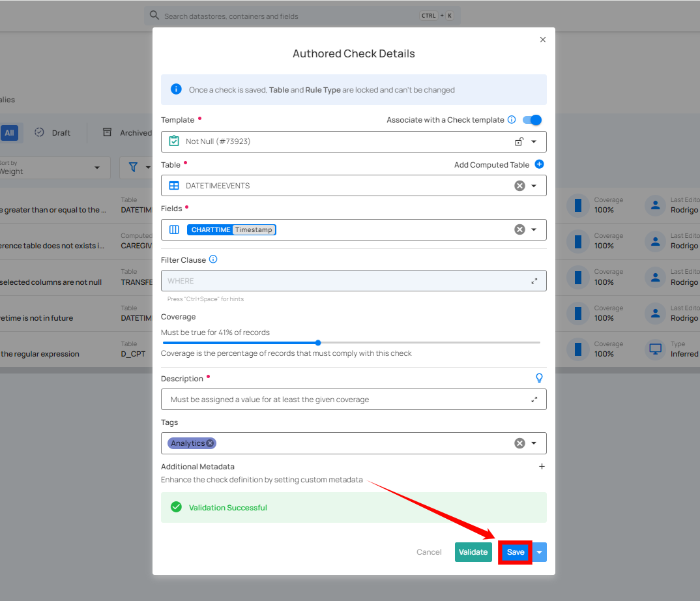The width and height of the screenshot is (700, 601).
Task: Expand the Table dropdown arrow
Action: tap(534, 186)
